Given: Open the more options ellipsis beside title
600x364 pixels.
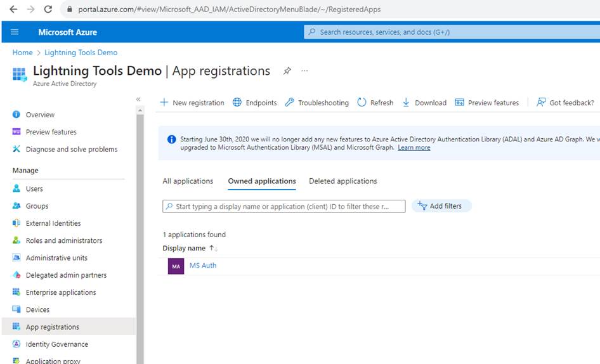Looking at the screenshot, I should coord(304,71).
